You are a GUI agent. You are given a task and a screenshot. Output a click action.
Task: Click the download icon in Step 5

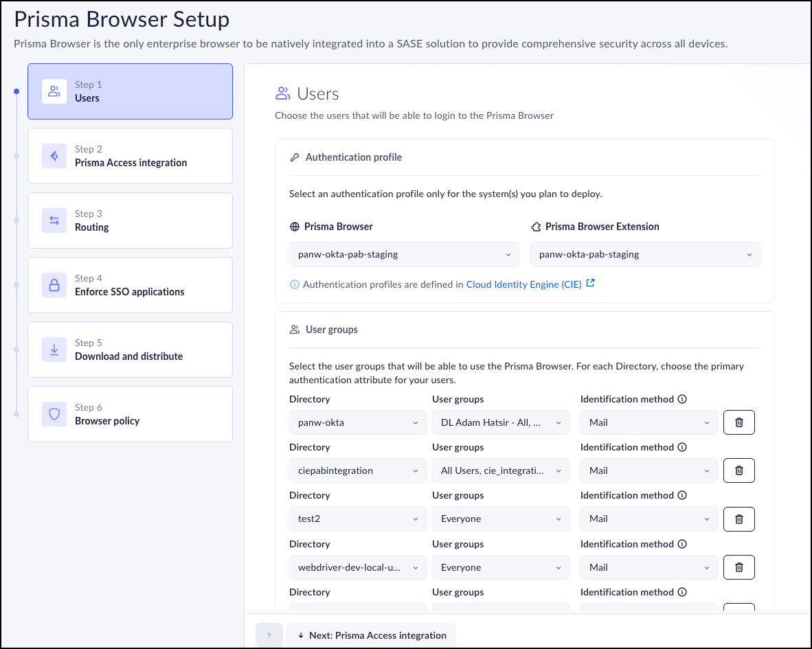click(54, 350)
